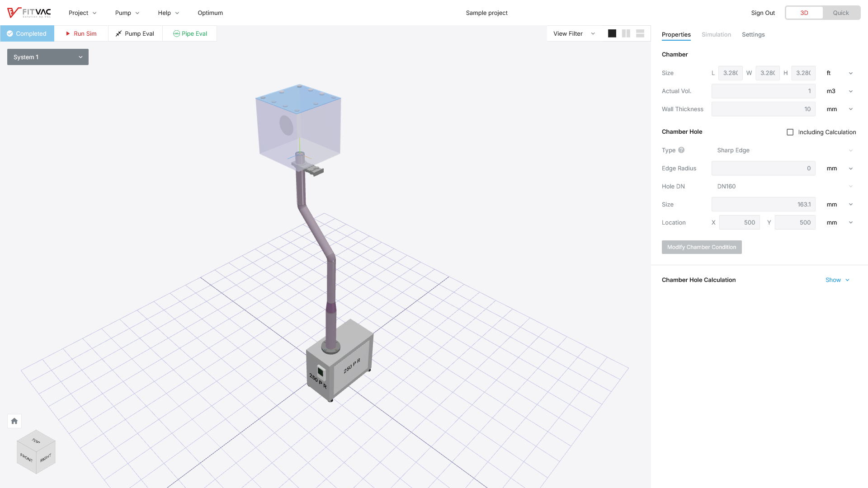
Task: Switch to Simulation tab
Action: click(x=716, y=34)
